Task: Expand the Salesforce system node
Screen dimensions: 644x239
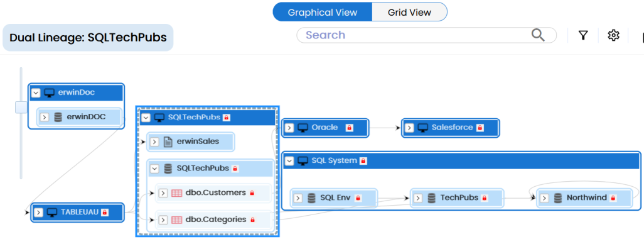Action: point(409,128)
